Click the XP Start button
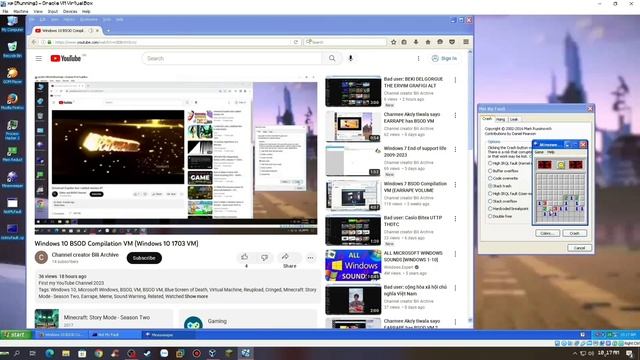This screenshot has height=360, width=640. 15,335
